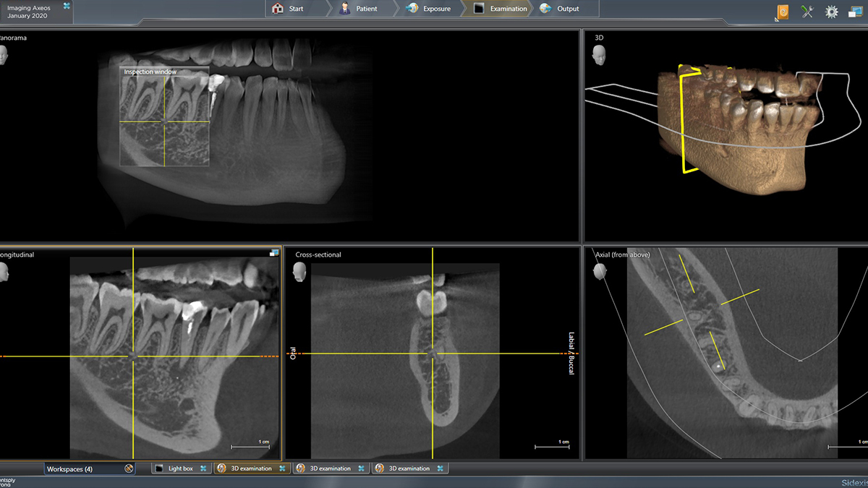Click the screen output icon top right
Screen dimensions: 868x488
click(x=856, y=12)
